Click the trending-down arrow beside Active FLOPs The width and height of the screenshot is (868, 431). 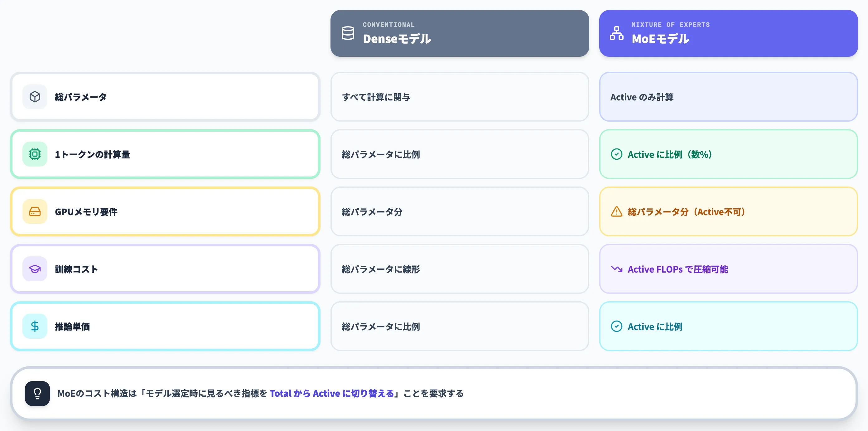[x=617, y=269]
